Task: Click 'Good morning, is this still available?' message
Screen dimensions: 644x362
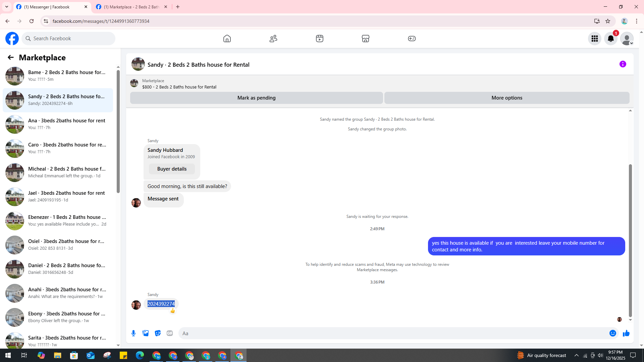Action: click(x=187, y=186)
